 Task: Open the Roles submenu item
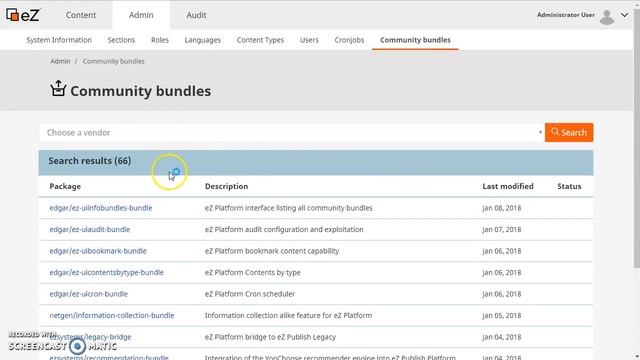(x=160, y=40)
